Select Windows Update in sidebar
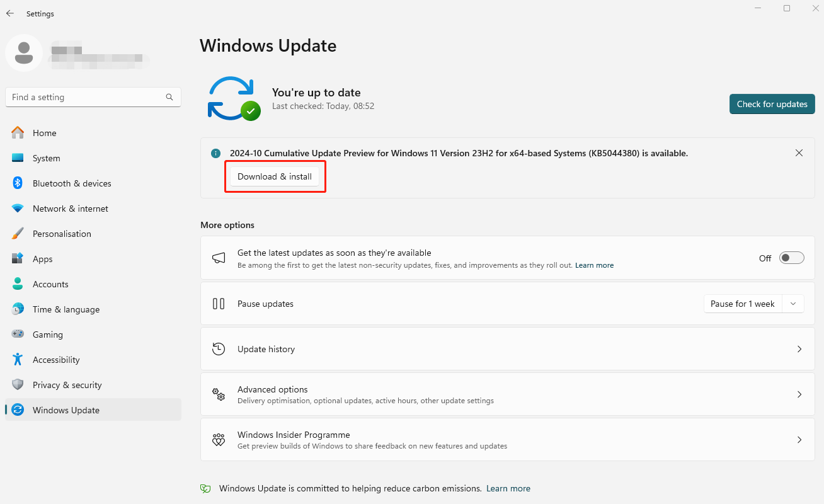The image size is (824, 504). click(x=93, y=410)
